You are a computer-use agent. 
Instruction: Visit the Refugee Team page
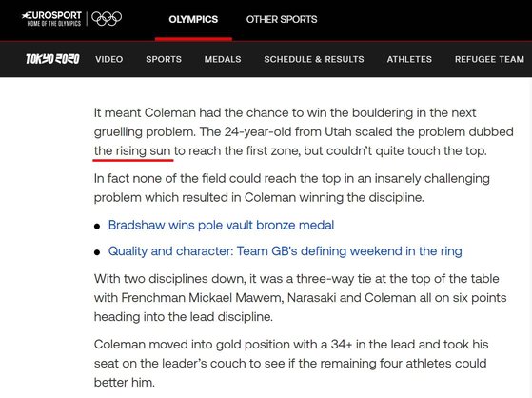(489, 59)
